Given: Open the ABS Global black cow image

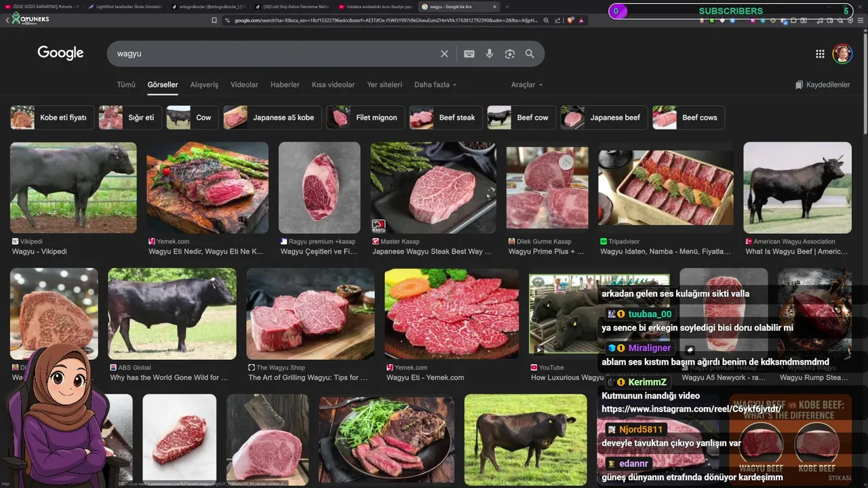Looking at the screenshot, I should point(172,314).
